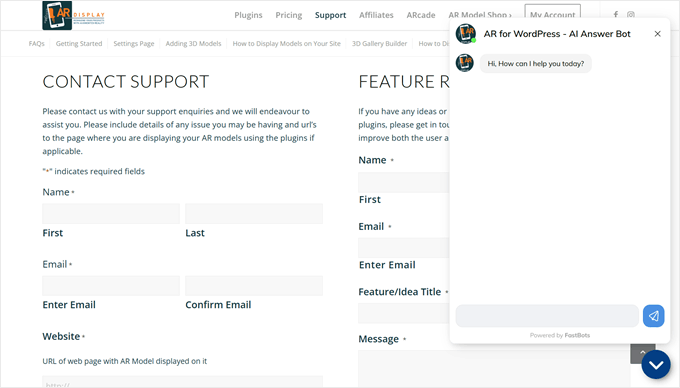Focus the Website URL field
This screenshot has height=388, width=680.
coord(183,381)
